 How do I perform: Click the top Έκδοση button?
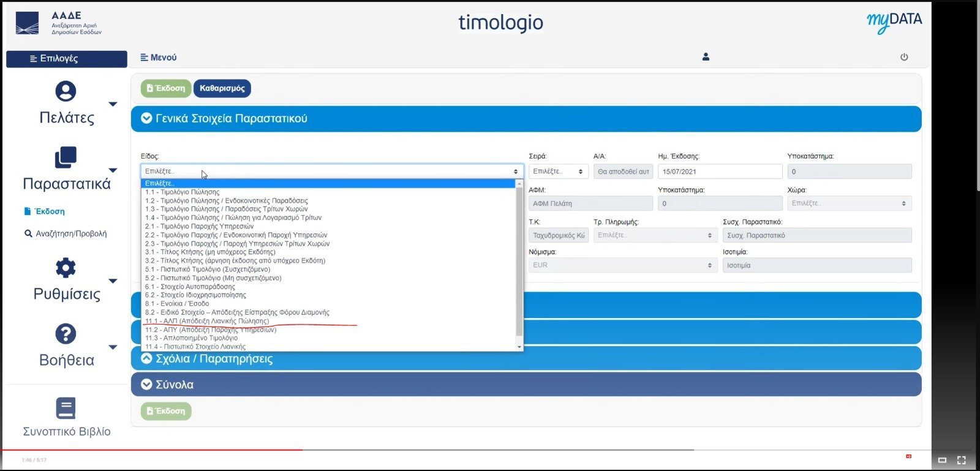(x=166, y=88)
